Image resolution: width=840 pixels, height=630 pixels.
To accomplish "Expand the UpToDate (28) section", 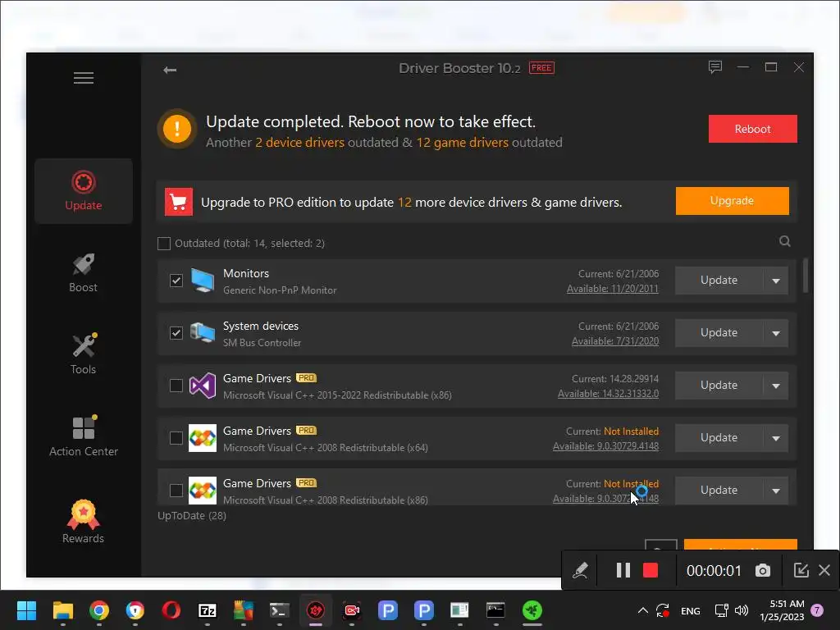I will (x=192, y=516).
